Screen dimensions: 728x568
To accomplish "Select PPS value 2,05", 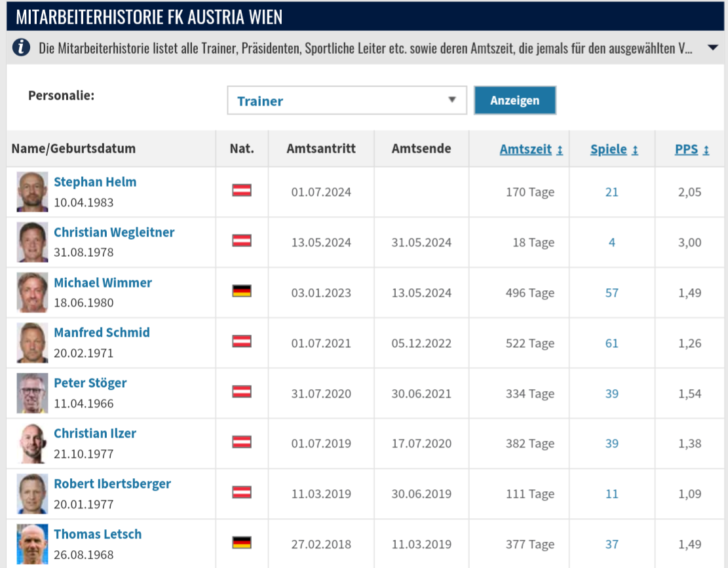I will tap(689, 192).
